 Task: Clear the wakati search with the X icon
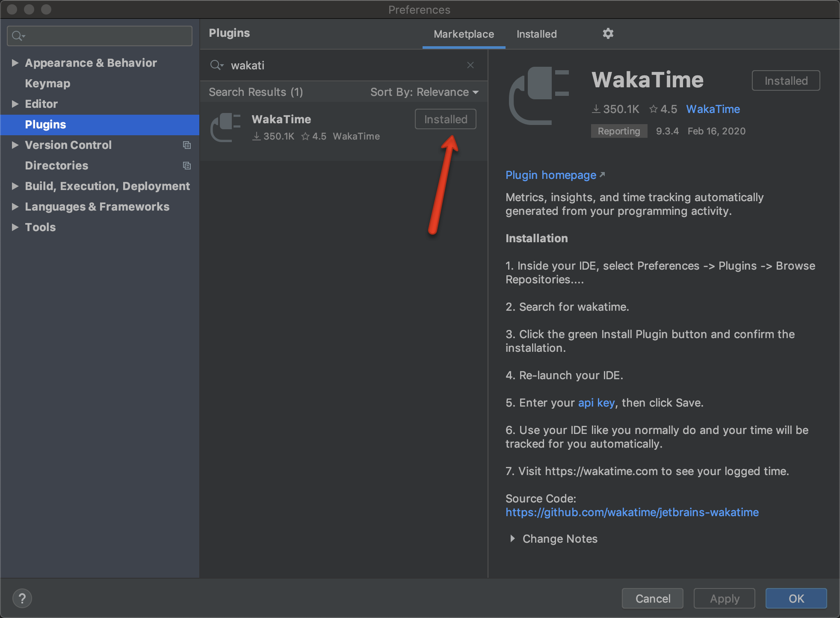coord(470,65)
